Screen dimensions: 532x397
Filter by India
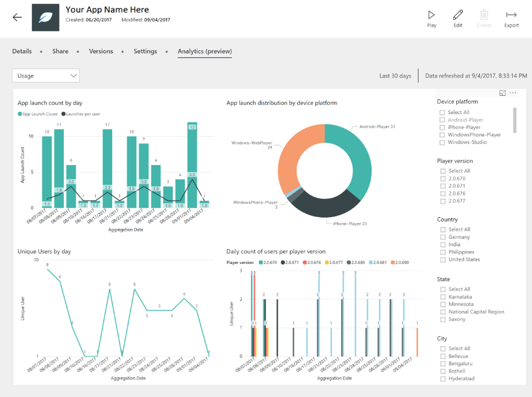[443, 244]
